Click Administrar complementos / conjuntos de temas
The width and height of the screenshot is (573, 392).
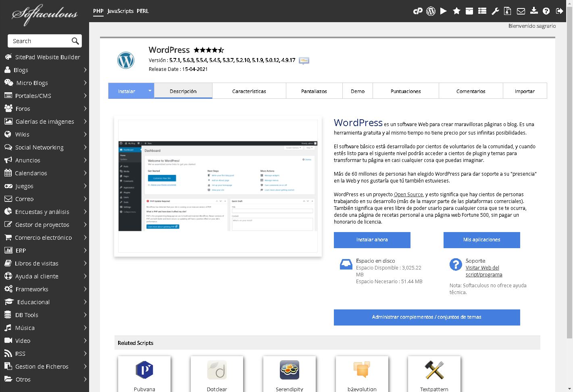427,317
